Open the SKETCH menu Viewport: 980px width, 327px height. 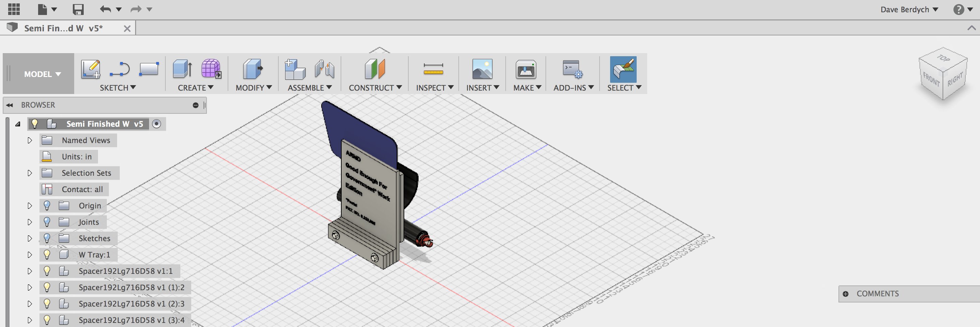(x=117, y=88)
